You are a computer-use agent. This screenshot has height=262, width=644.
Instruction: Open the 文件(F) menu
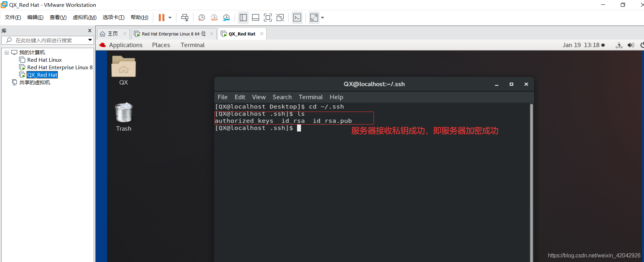(x=13, y=17)
